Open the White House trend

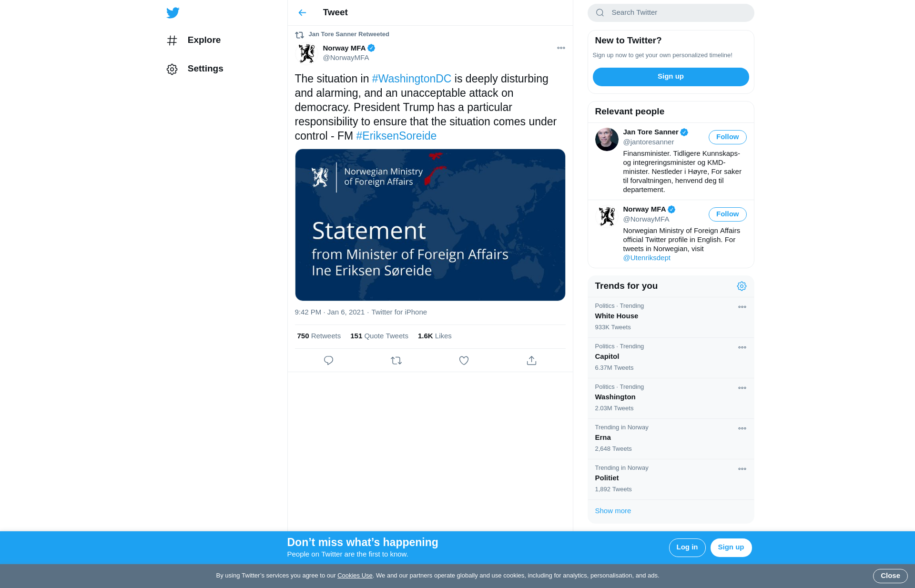click(x=671, y=317)
